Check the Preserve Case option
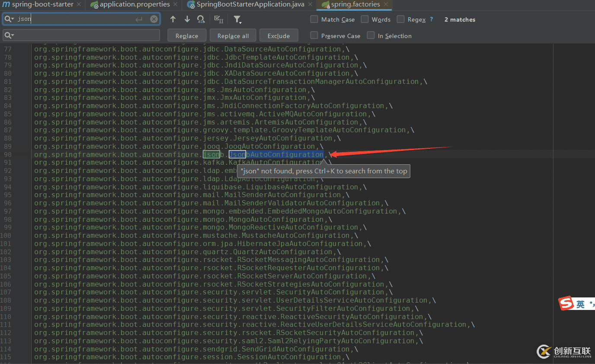 point(314,35)
